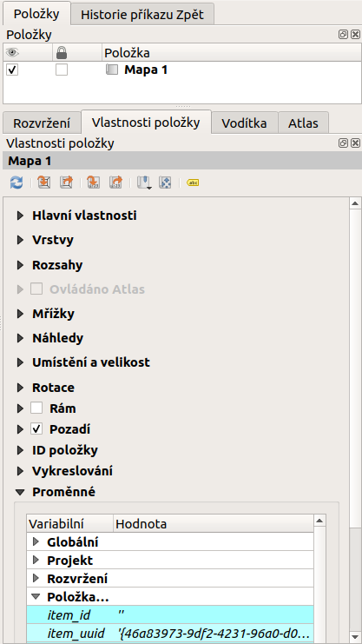Image resolution: width=362 pixels, height=644 pixels.
Task: Expand the Rozsahy section
Action: [20, 265]
